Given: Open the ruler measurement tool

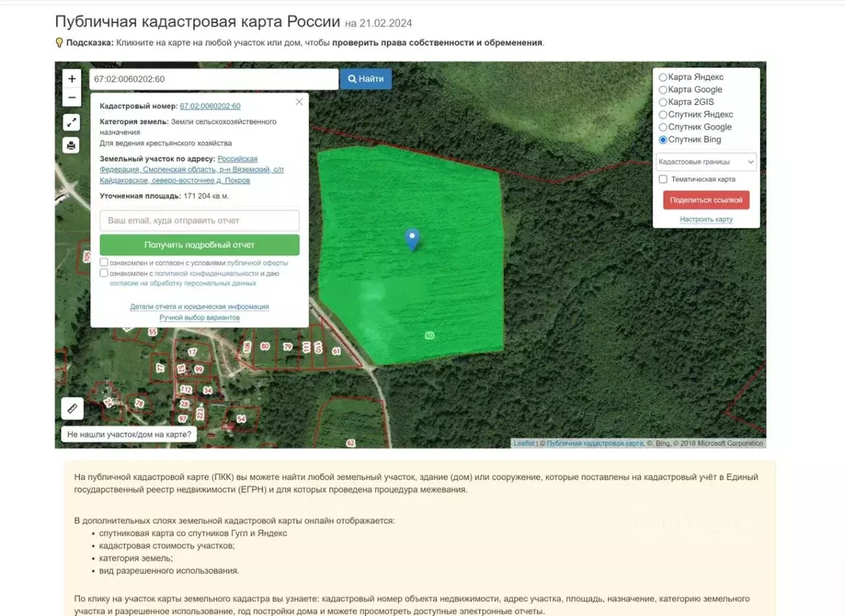Looking at the screenshot, I should click(72, 408).
